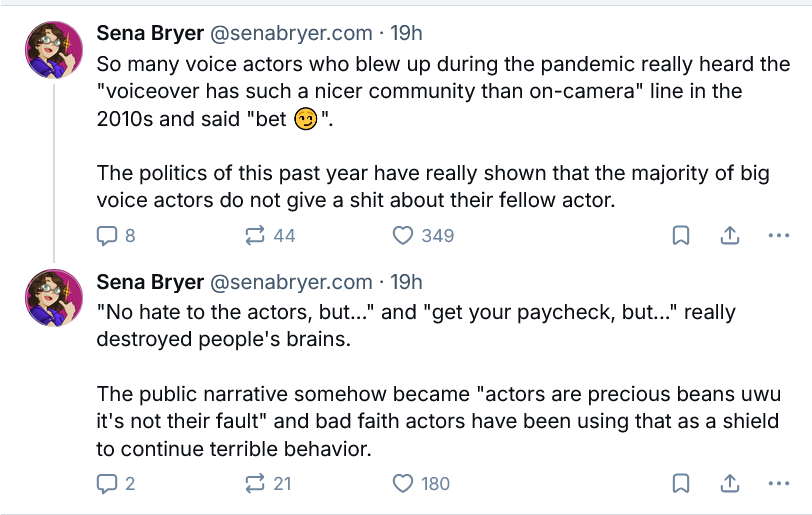The image size is (812, 515).
Task: Bookmark the first post about voice actors
Action: pyautogui.click(x=680, y=236)
